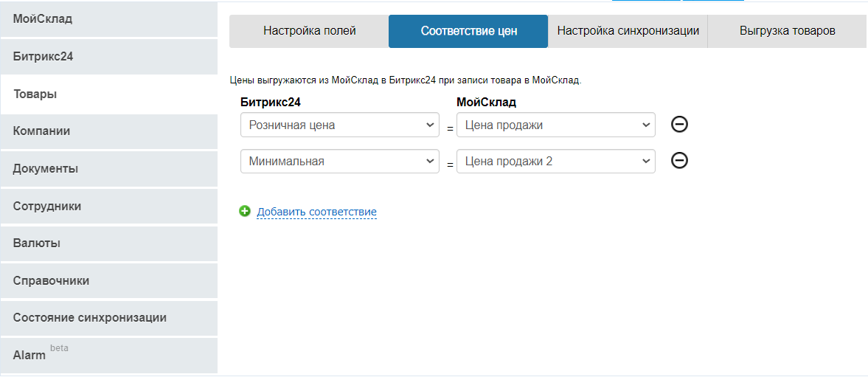Open Валюты sidebar section
Viewport: 868px width, 377px height.
[x=109, y=243]
